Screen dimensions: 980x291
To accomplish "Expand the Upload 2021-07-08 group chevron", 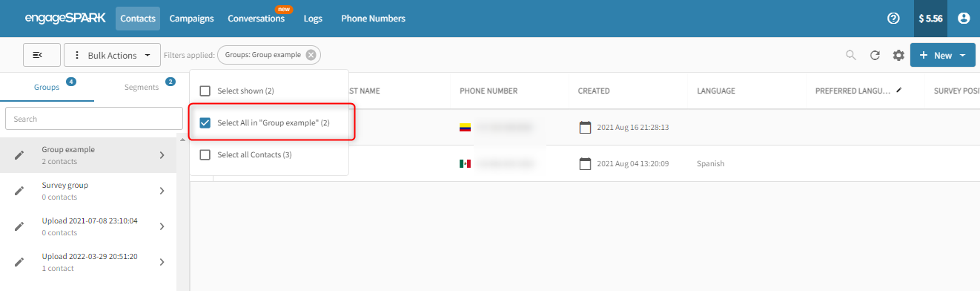I will [x=162, y=226].
